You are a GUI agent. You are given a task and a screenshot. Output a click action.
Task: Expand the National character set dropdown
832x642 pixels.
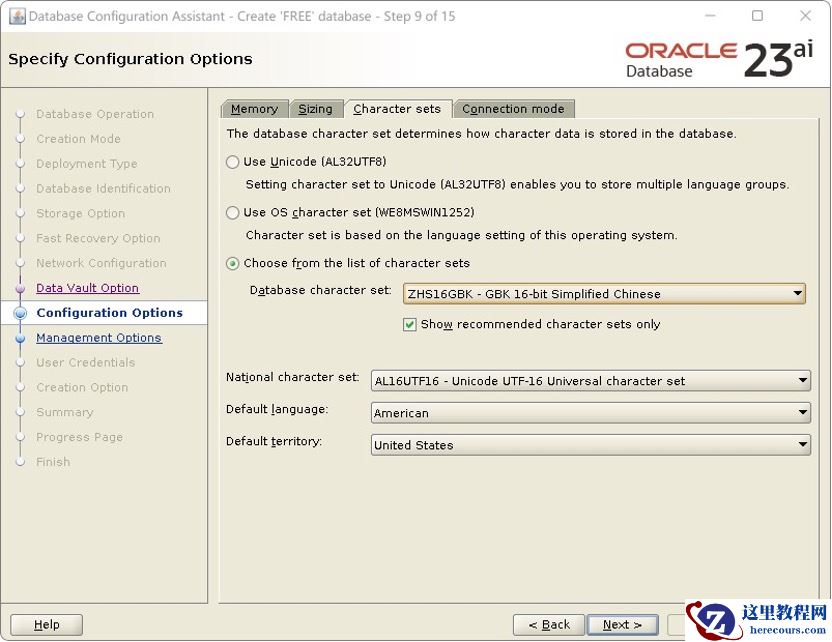[x=591, y=381]
